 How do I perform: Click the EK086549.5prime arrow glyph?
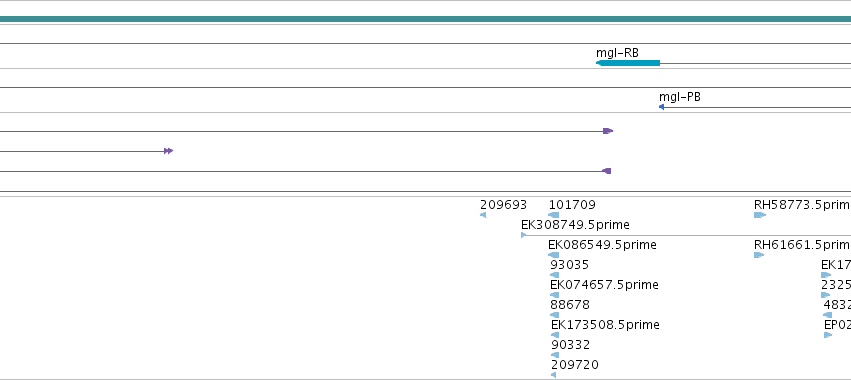[554, 255]
